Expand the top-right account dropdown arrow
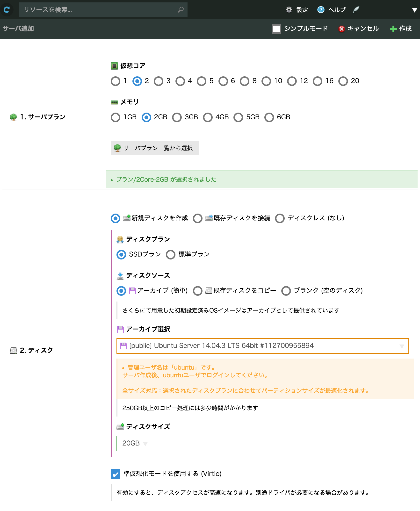 click(414, 10)
